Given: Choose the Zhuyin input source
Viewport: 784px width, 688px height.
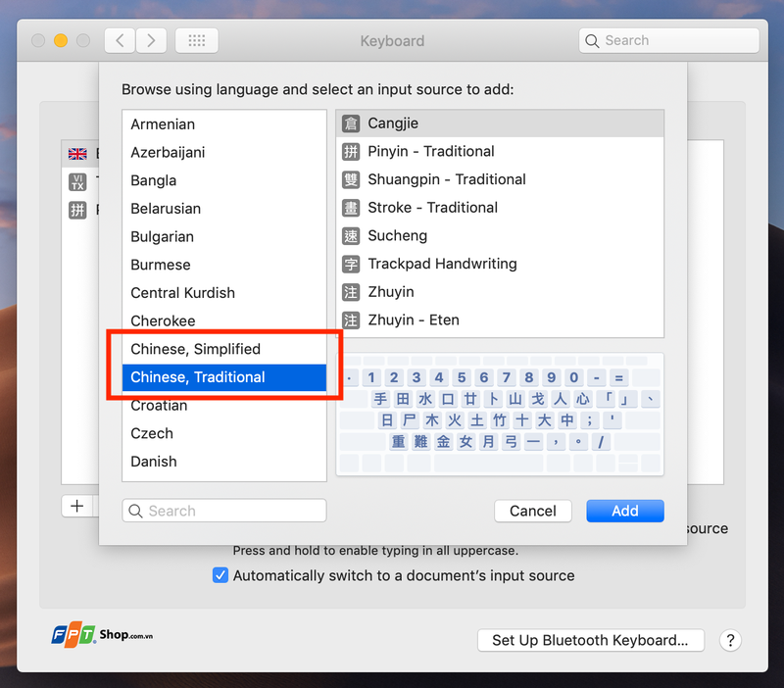Looking at the screenshot, I should point(500,291).
